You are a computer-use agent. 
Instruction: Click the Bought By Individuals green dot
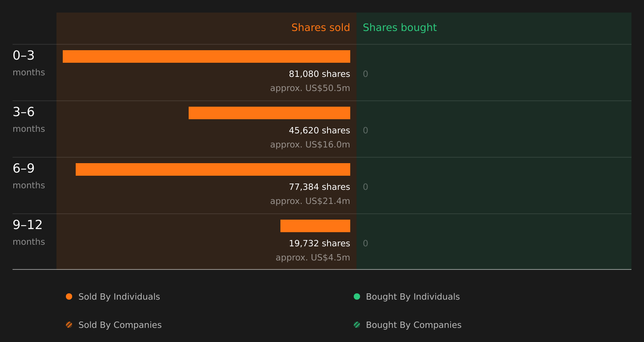point(357,297)
